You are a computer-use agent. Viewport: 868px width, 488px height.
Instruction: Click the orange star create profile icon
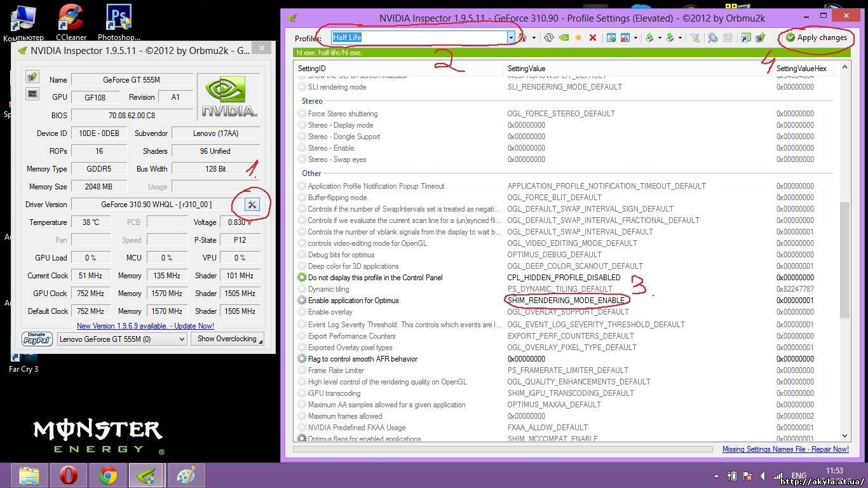pyautogui.click(x=578, y=38)
